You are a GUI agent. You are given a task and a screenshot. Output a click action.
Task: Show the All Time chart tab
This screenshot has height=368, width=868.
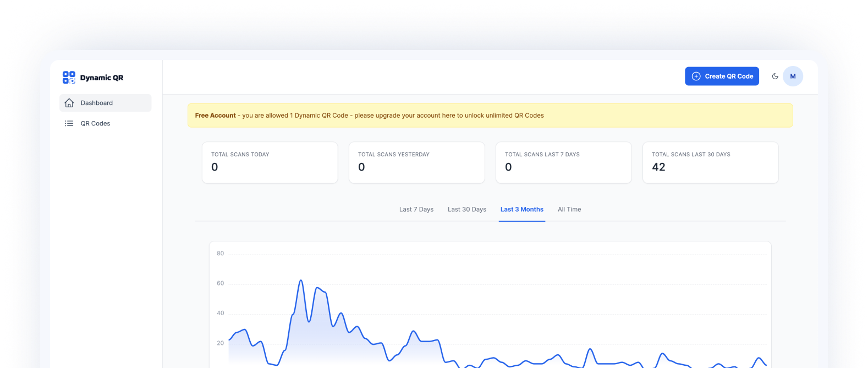(569, 210)
